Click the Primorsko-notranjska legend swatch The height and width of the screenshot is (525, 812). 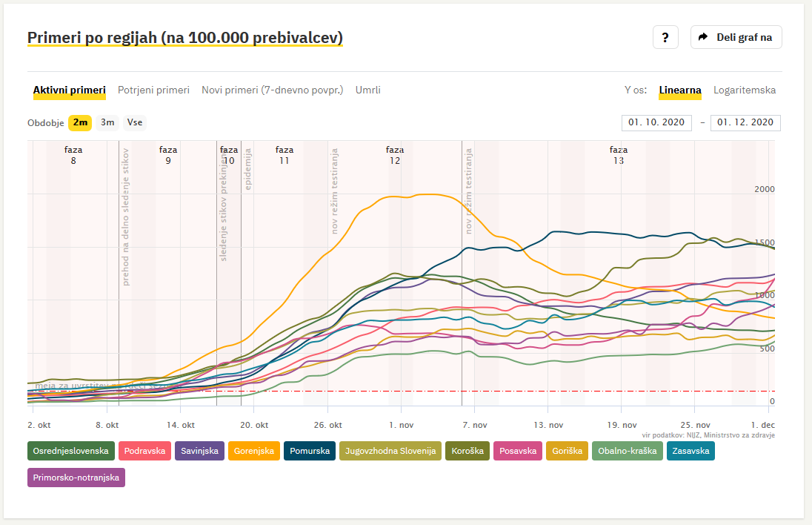(76, 478)
